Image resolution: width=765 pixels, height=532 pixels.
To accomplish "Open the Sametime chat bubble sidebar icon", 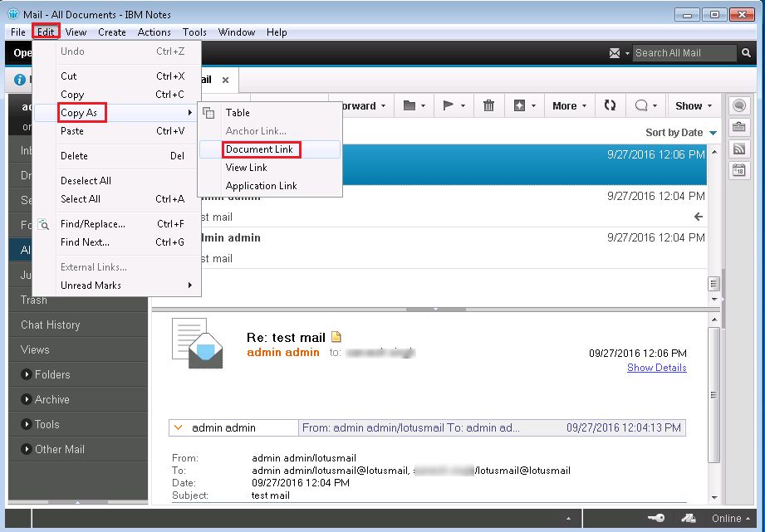I will coord(739,105).
